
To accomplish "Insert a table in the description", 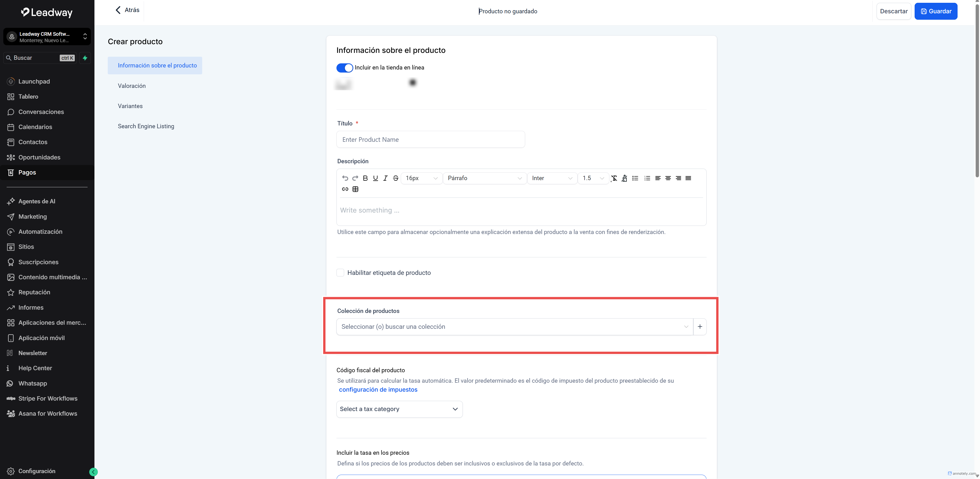I will (355, 189).
